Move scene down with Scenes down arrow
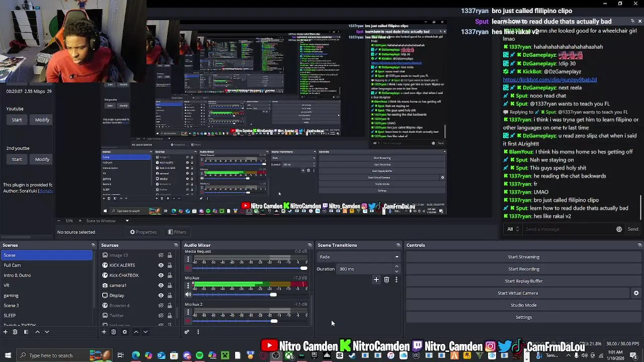 tap(47, 332)
